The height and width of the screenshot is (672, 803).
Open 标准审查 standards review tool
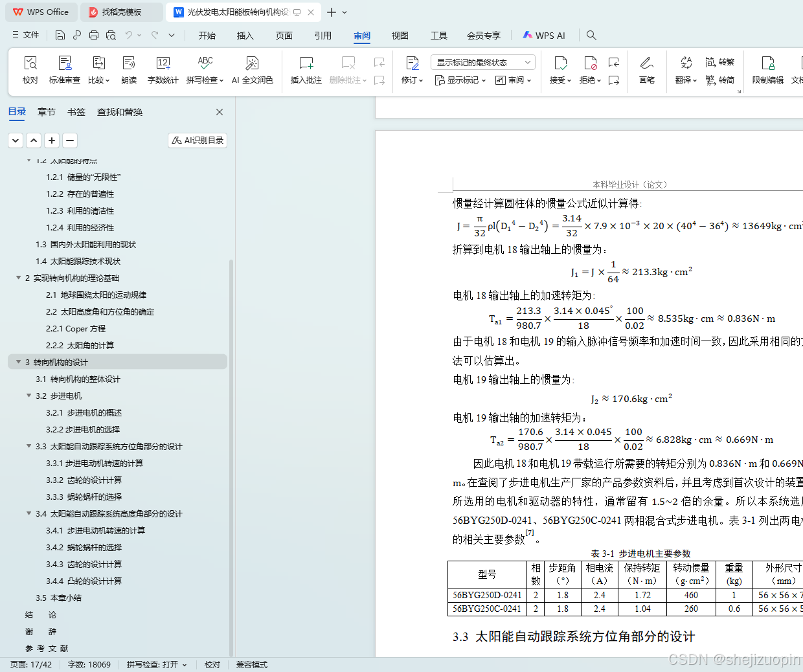(x=65, y=70)
